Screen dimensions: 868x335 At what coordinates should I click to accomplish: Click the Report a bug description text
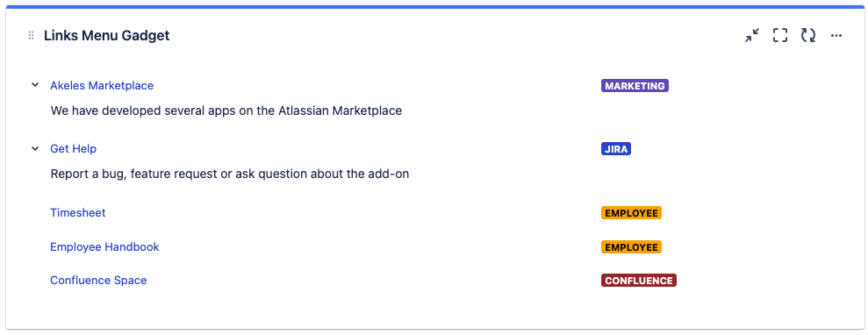(x=230, y=175)
